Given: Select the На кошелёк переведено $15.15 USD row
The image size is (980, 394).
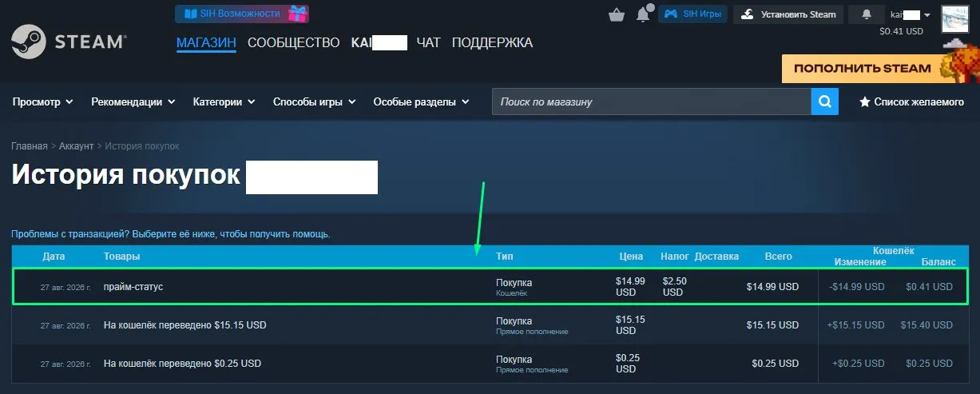Looking at the screenshot, I should tap(490, 325).
